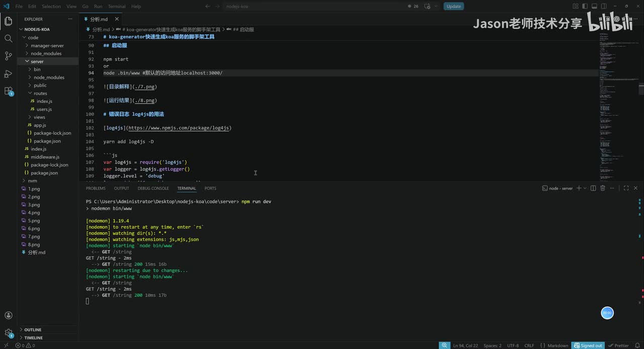The height and width of the screenshot is (349, 644).
Task: Open the Copilot chat icon in title bar
Action: click(427, 6)
